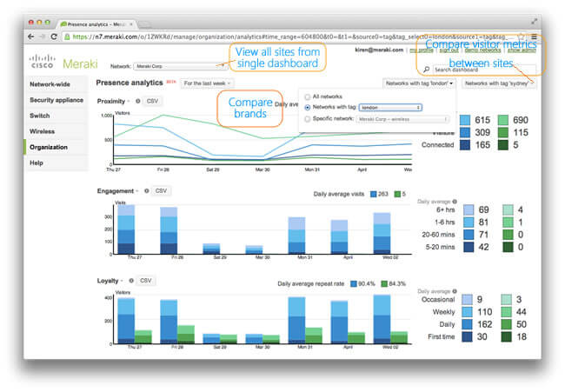Viewport: 565px width, 392px height.
Task: Select the Networks with tag radio button
Action: (308, 108)
